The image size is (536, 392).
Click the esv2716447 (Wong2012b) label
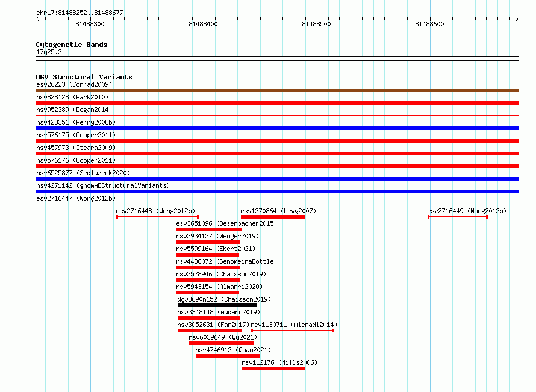[x=76, y=198]
